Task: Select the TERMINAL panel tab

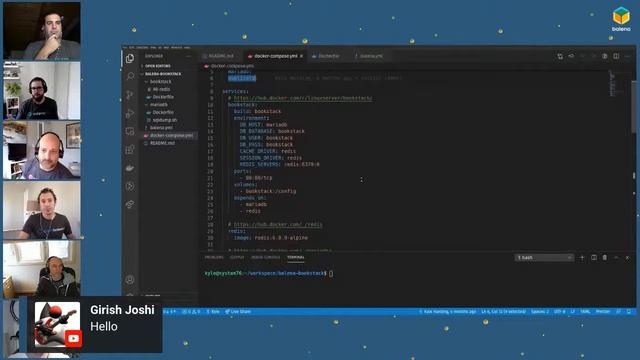Action: tap(296, 258)
